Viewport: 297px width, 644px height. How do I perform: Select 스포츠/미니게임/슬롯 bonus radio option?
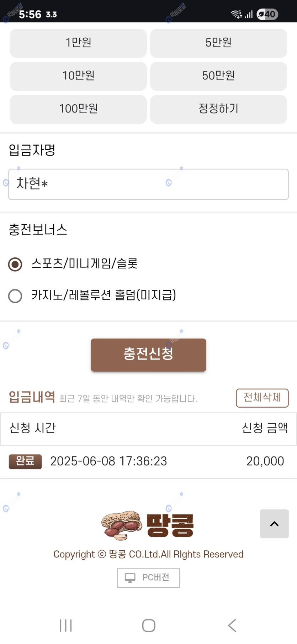pyautogui.click(x=15, y=264)
